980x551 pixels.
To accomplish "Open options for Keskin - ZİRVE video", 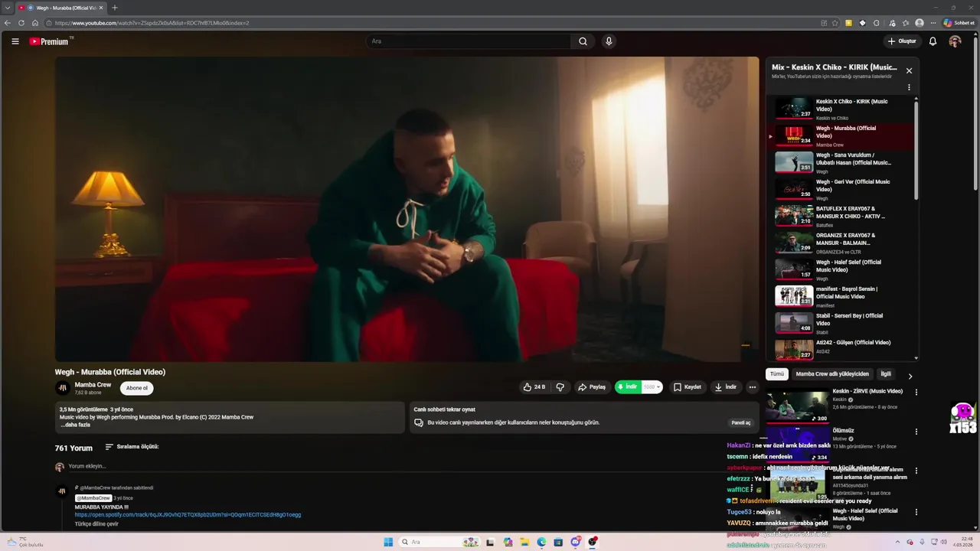I will tap(916, 392).
